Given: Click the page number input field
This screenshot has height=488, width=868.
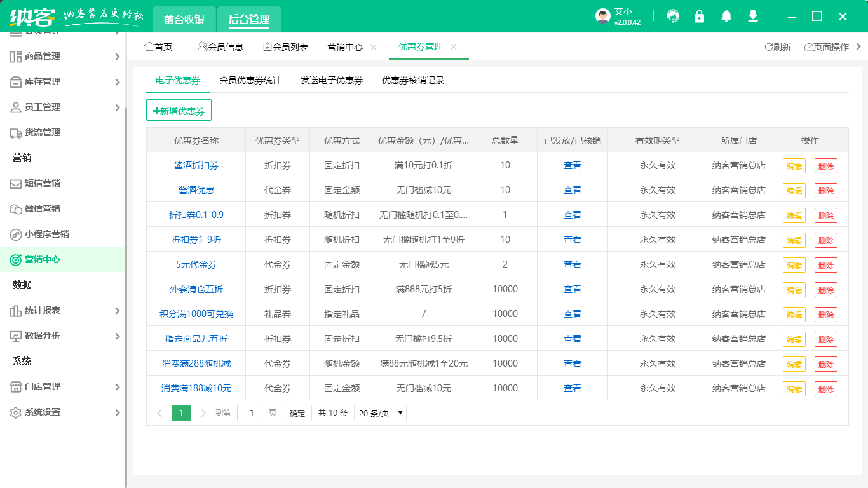Looking at the screenshot, I should [x=250, y=412].
